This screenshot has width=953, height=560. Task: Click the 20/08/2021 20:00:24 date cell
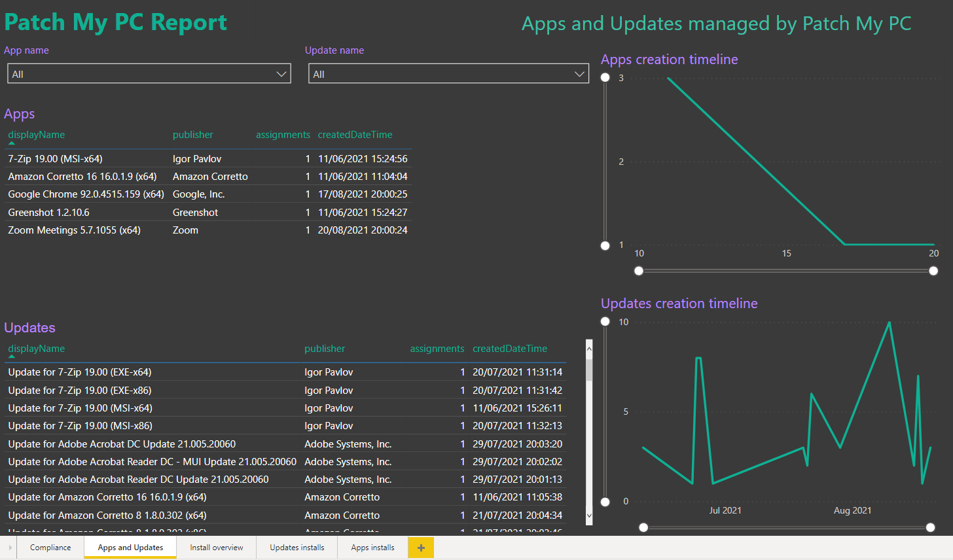[x=363, y=230]
